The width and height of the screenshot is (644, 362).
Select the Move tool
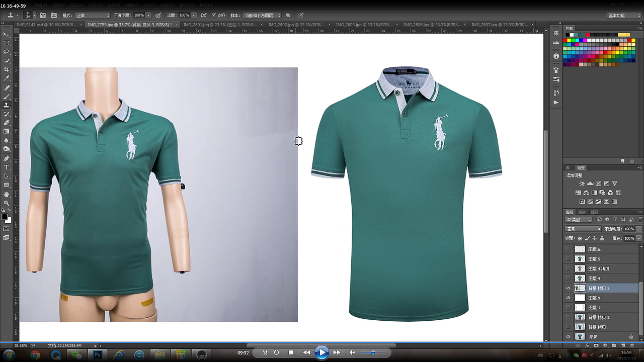(x=7, y=34)
